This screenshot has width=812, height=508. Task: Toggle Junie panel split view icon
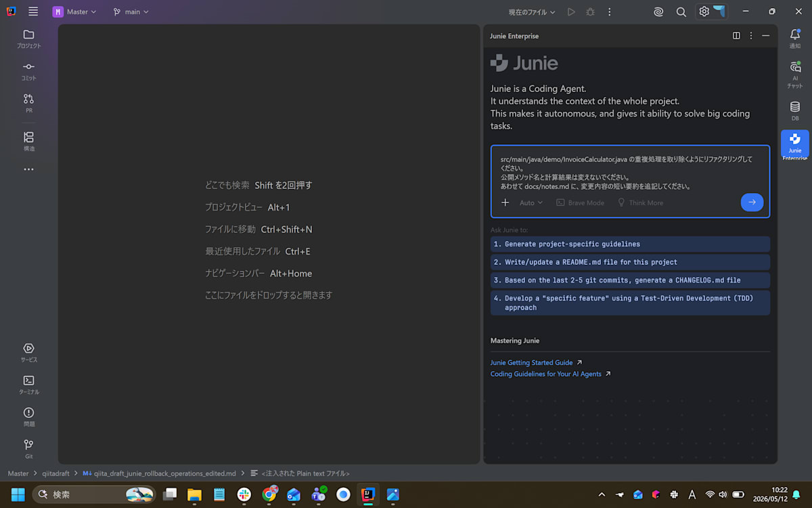[x=736, y=36]
